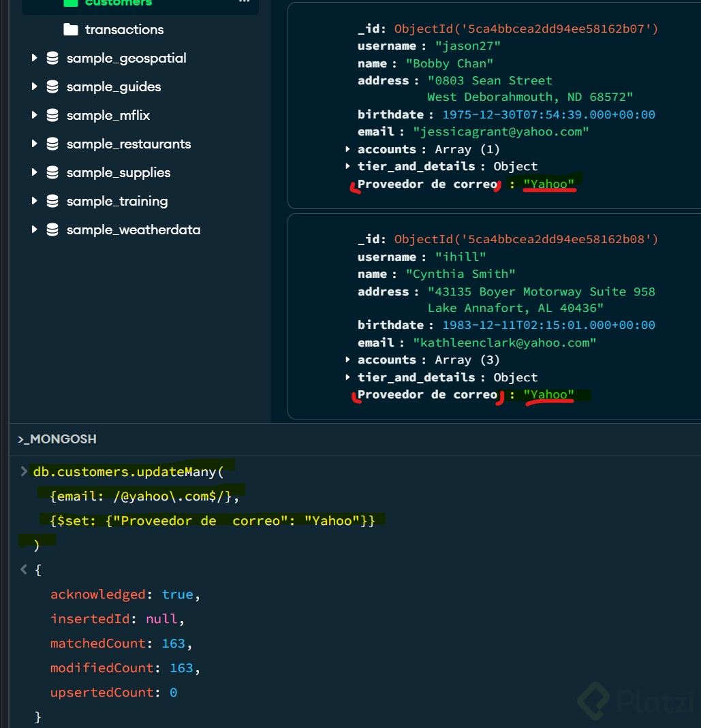Expand accounts array in Bobby Chan document

pos(347,149)
